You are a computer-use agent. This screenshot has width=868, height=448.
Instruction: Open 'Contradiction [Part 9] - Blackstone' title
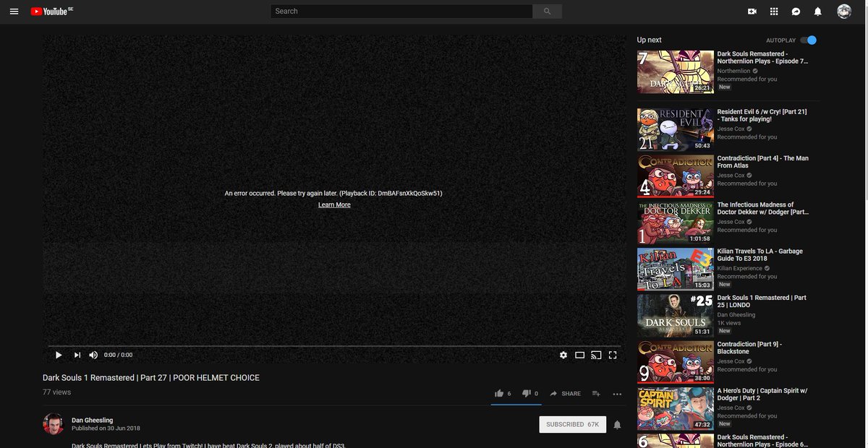tap(749, 348)
